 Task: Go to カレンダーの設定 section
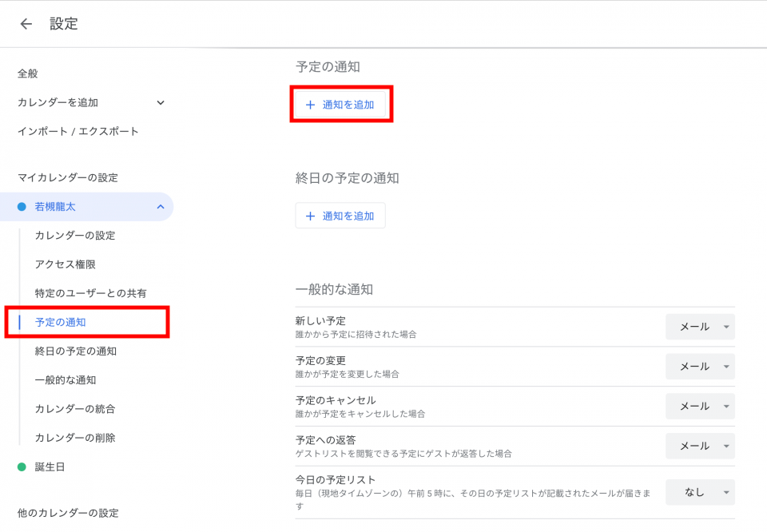75,236
